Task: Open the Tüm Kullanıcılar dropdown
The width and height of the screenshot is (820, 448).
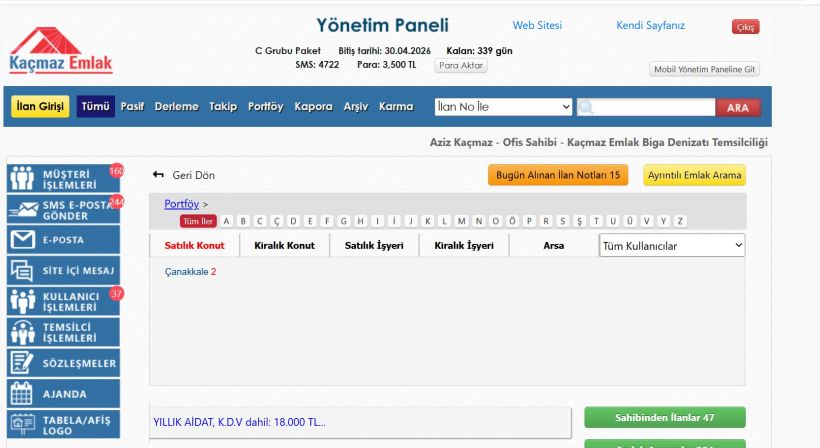Action: click(x=672, y=245)
